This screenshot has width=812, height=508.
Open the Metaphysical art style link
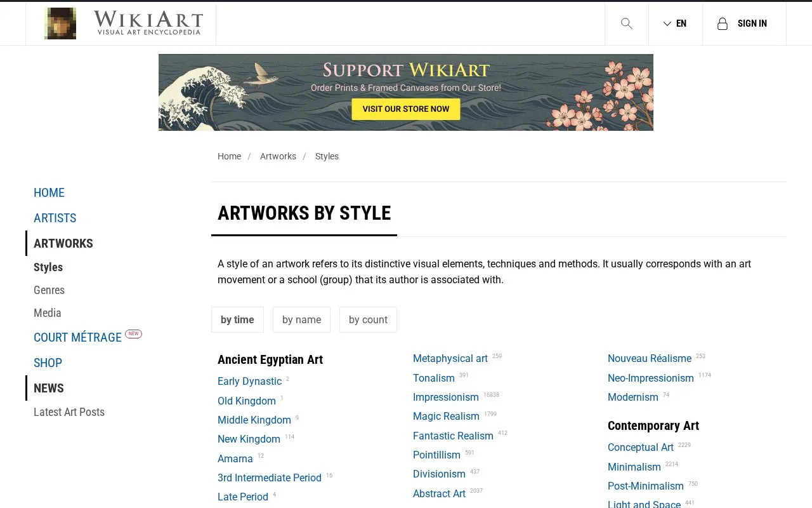pyautogui.click(x=450, y=358)
